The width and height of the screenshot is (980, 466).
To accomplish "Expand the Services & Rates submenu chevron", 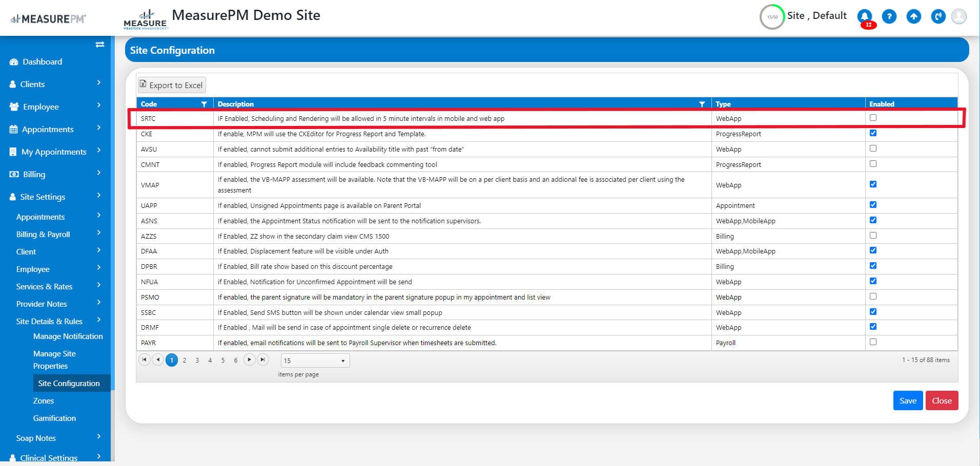I will pos(99,285).
